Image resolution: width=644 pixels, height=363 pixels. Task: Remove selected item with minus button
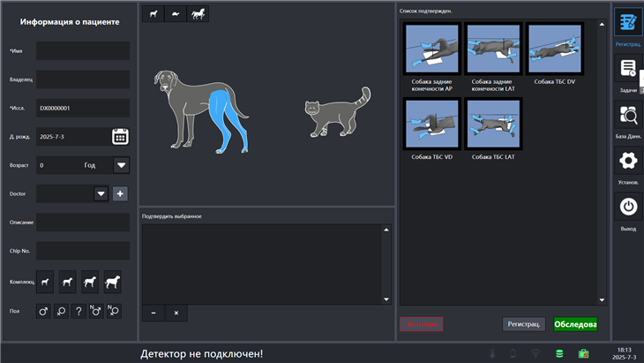pyautogui.click(x=154, y=313)
